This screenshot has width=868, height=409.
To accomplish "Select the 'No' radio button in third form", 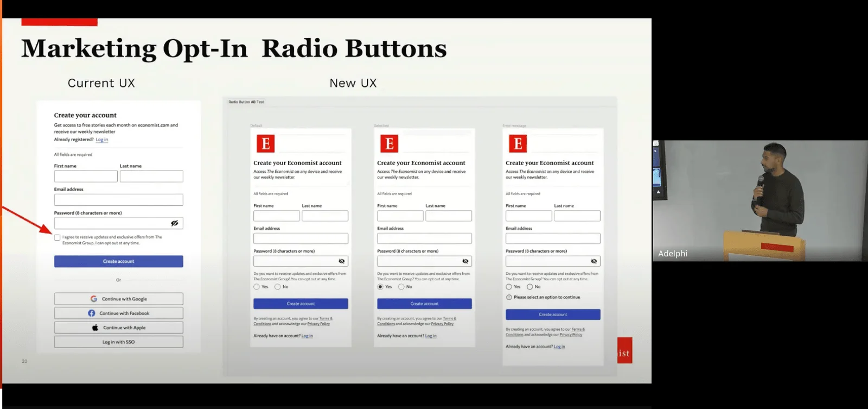I will point(530,287).
